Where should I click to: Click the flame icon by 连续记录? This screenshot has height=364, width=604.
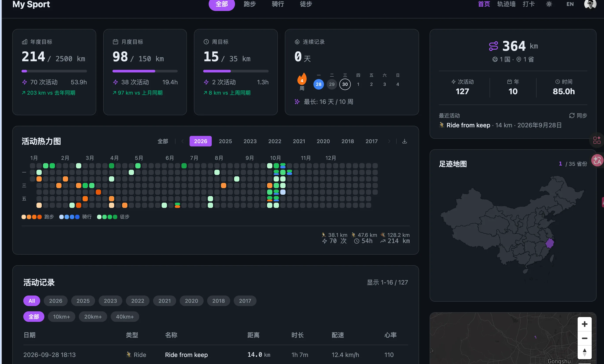tap(297, 42)
